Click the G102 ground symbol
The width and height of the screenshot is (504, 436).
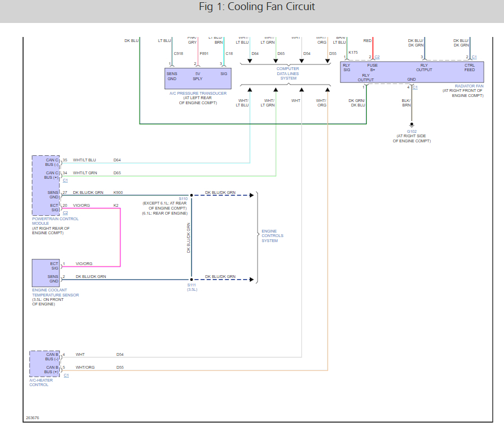(x=412, y=124)
